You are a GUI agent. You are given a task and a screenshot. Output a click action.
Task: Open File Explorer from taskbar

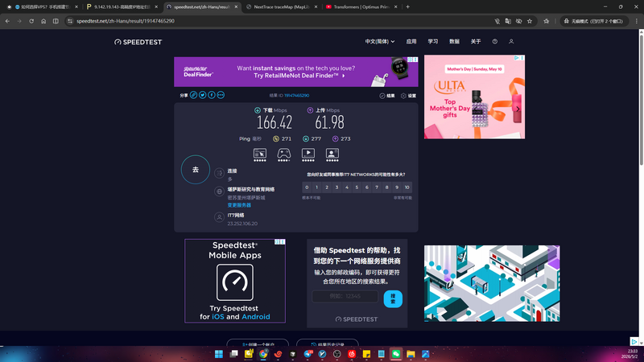coord(411,354)
